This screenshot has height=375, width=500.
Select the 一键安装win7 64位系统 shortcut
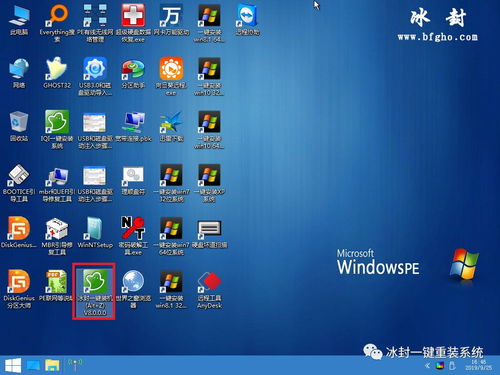coord(171,237)
